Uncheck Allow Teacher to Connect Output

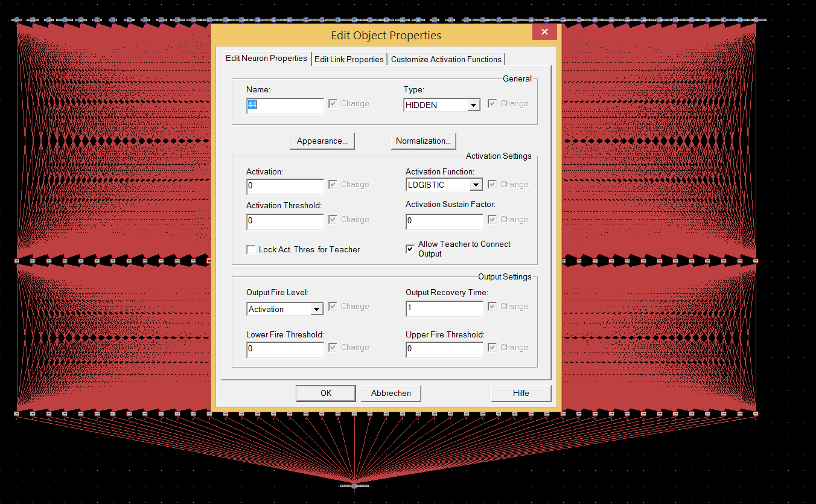point(410,249)
